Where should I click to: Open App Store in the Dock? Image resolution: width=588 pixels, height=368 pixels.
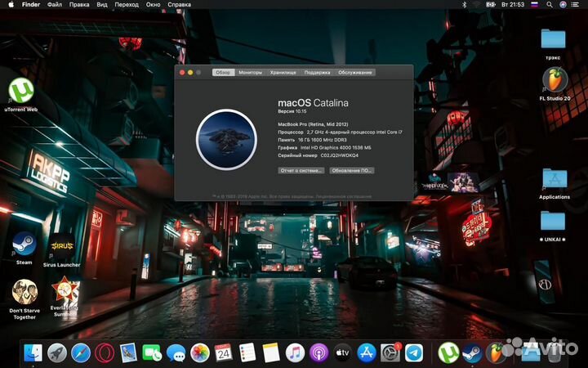tap(367, 353)
